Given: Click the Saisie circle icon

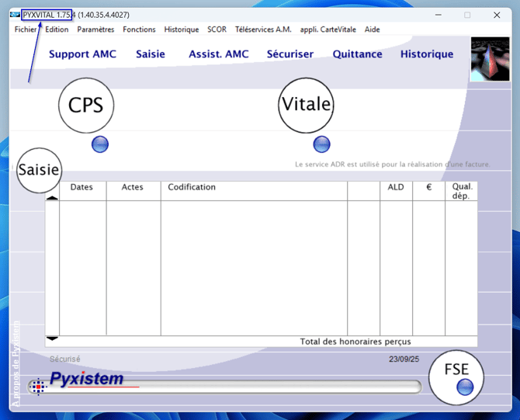Looking at the screenshot, I should tap(39, 170).
